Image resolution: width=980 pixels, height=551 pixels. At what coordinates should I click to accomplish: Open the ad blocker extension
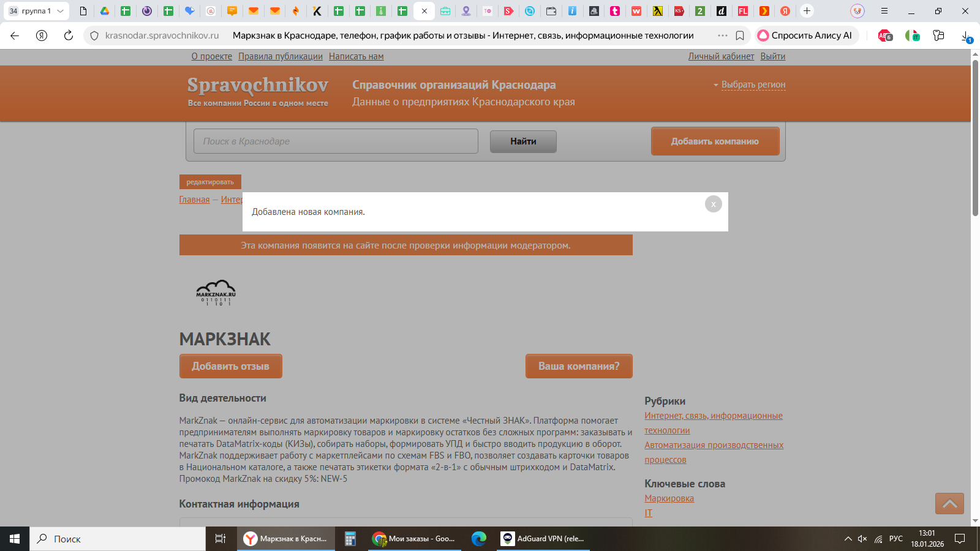(x=884, y=36)
